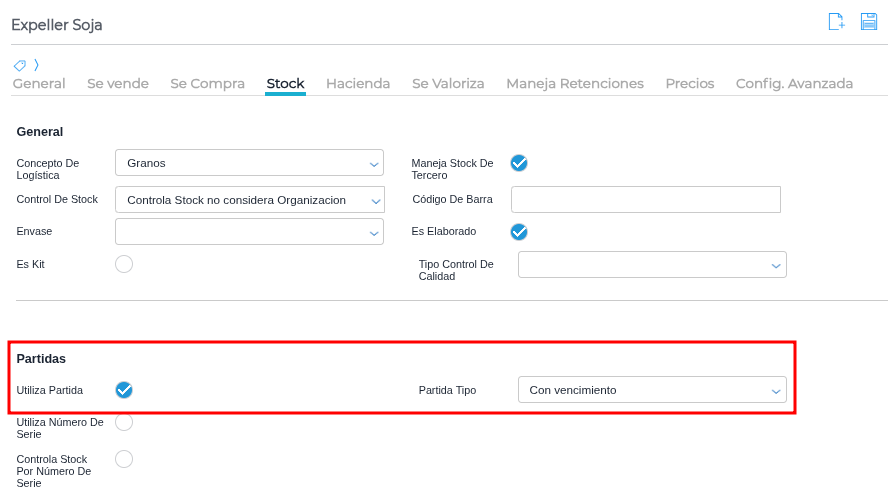
Task: Expand Tipo Control De Calidad dropdown
Action: (x=652, y=265)
